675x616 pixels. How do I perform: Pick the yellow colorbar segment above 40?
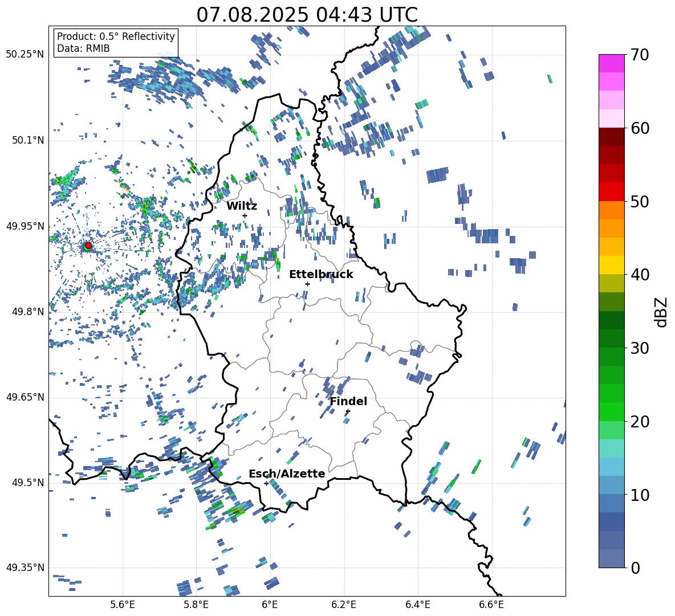tap(612, 265)
